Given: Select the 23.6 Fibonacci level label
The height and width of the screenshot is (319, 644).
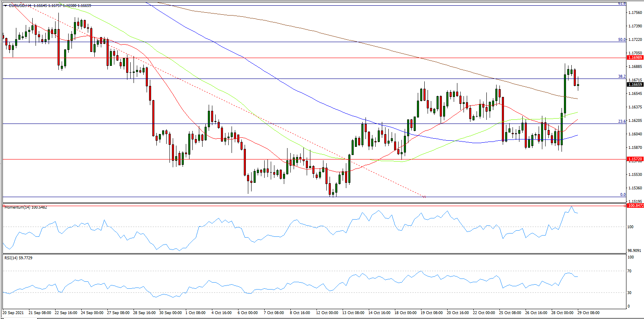Looking at the screenshot, I should [x=622, y=121].
